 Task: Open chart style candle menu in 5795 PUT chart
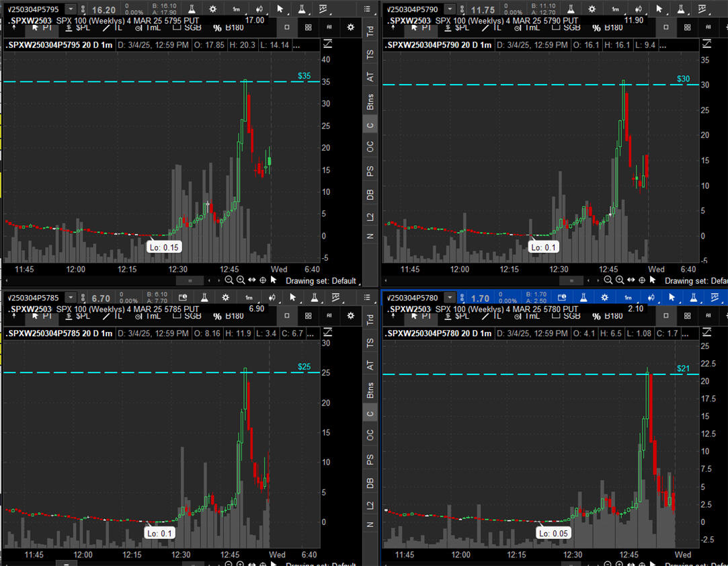[259, 9]
